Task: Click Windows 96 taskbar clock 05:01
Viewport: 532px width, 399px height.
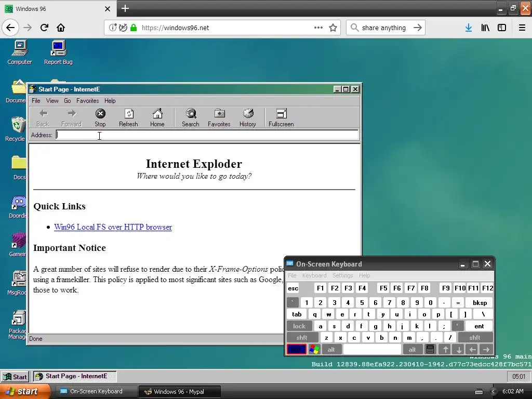Action: (x=518, y=377)
